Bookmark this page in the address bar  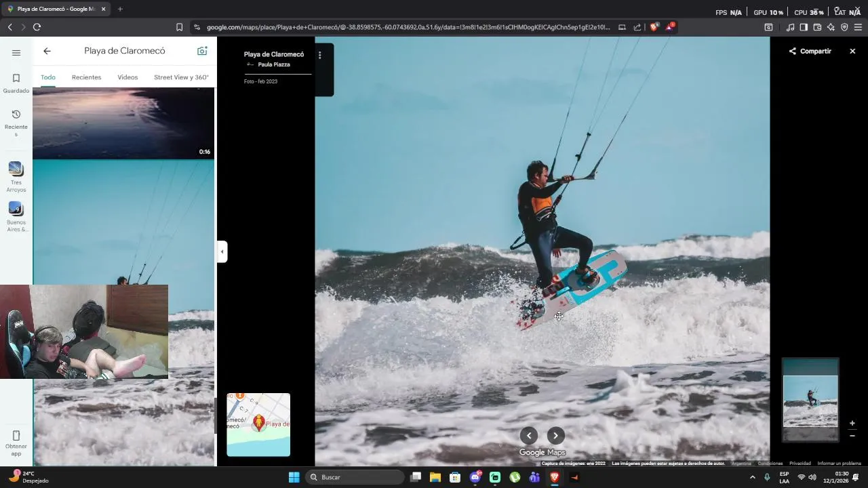pos(179,27)
